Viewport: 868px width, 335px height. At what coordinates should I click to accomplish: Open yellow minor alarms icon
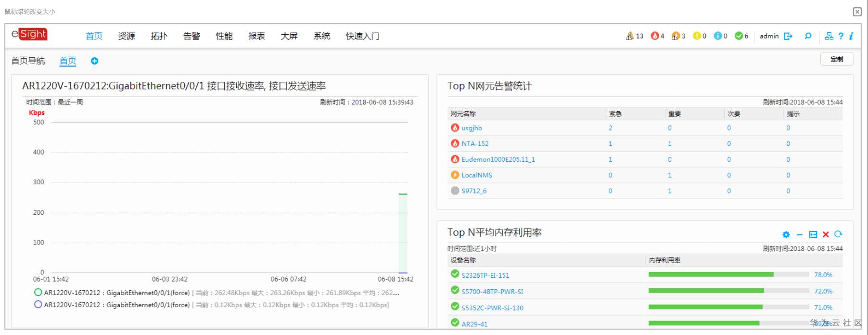(x=697, y=36)
